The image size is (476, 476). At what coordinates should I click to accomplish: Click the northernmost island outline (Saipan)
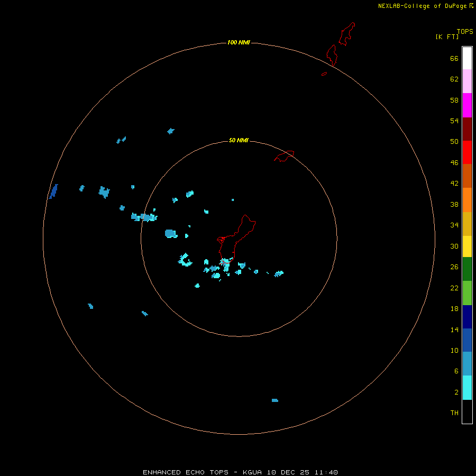pos(346,34)
